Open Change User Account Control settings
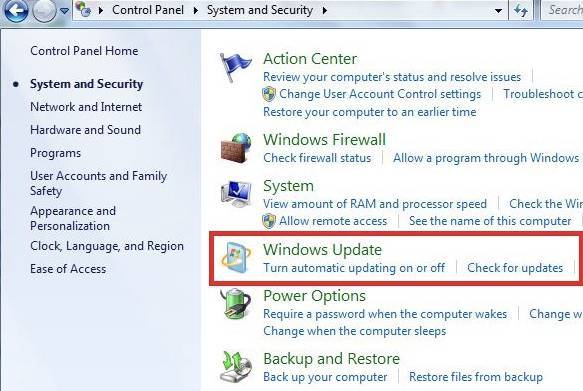 [380, 94]
